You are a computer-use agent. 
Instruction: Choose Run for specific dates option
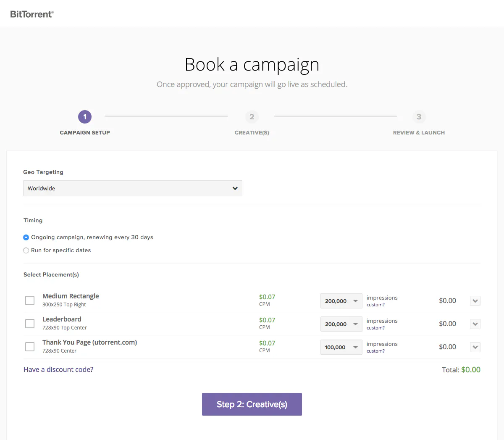click(26, 250)
